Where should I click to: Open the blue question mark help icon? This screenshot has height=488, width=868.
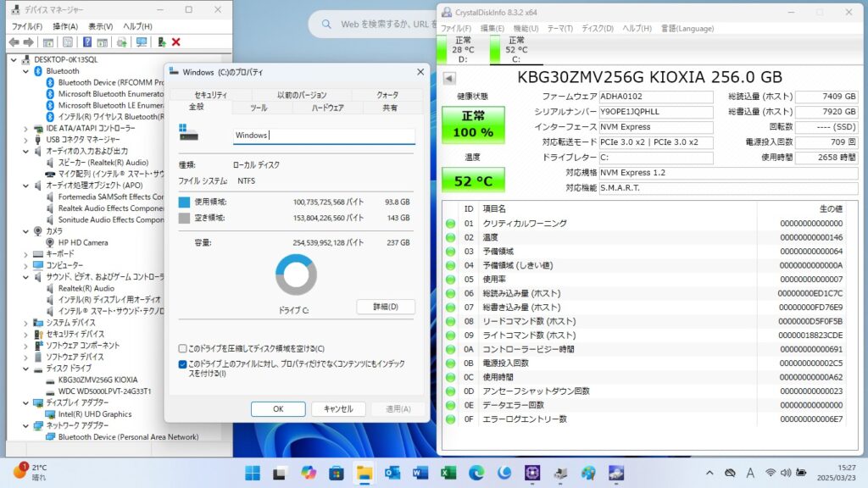[x=87, y=42]
